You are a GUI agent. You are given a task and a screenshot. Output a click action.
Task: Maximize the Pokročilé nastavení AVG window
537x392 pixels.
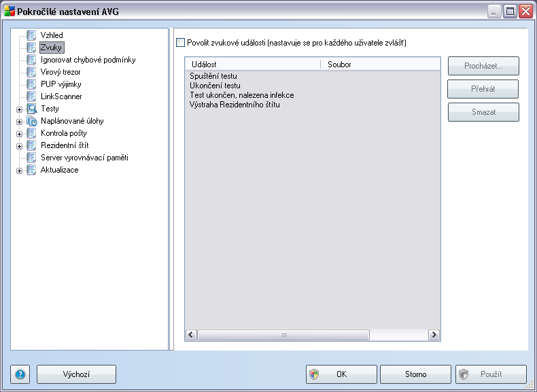coord(510,12)
